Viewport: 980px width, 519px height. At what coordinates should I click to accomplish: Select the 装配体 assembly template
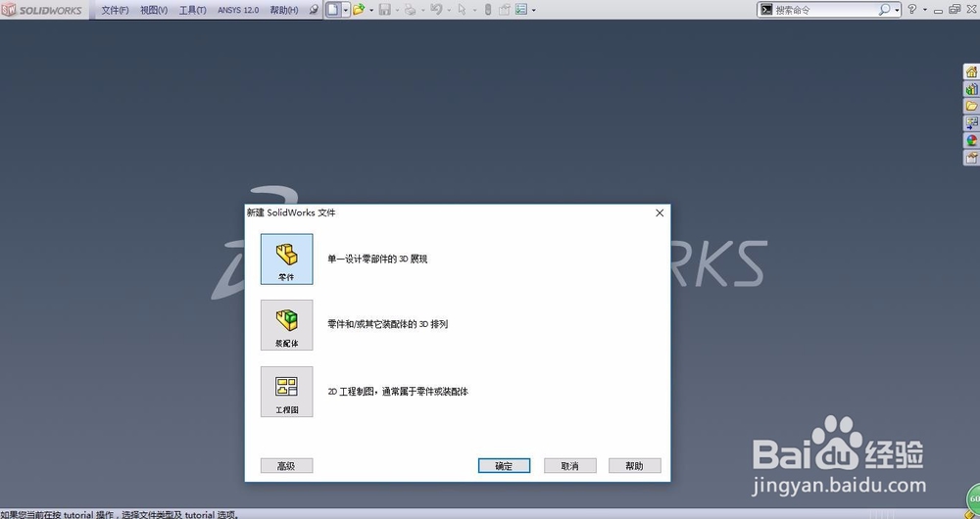click(x=286, y=325)
